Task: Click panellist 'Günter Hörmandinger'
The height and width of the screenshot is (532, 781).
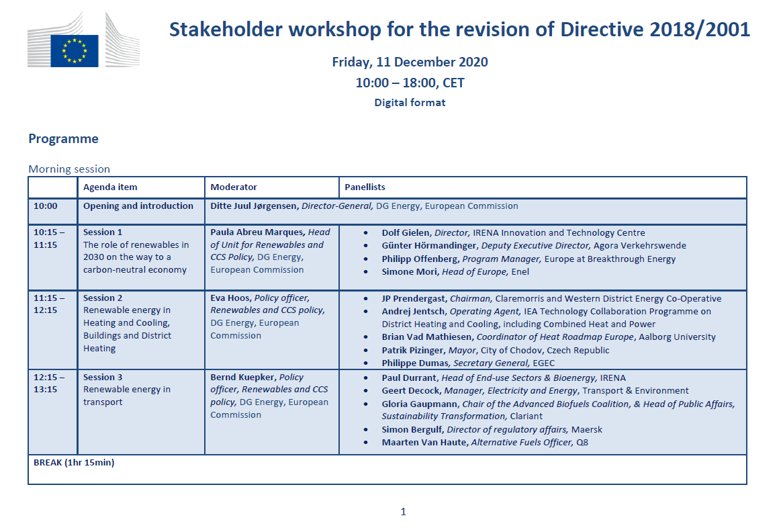Action: 429,246
